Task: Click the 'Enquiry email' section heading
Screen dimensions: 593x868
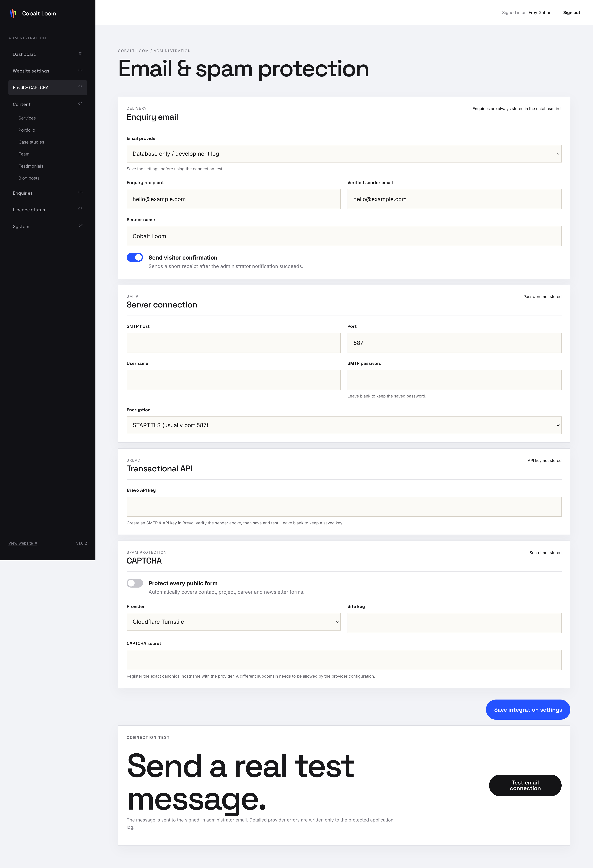Action: (x=152, y=117)
